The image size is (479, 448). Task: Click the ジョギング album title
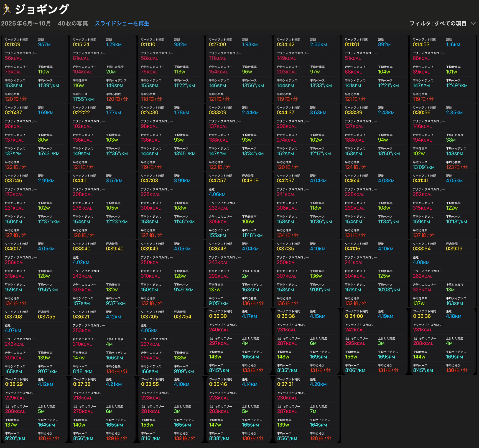pos(42,9)
